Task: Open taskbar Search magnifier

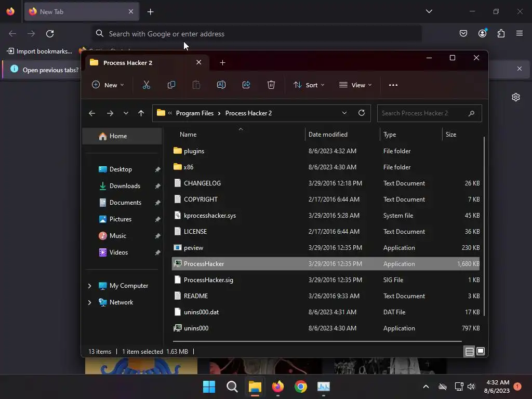Action: click(x=232, y=387)
